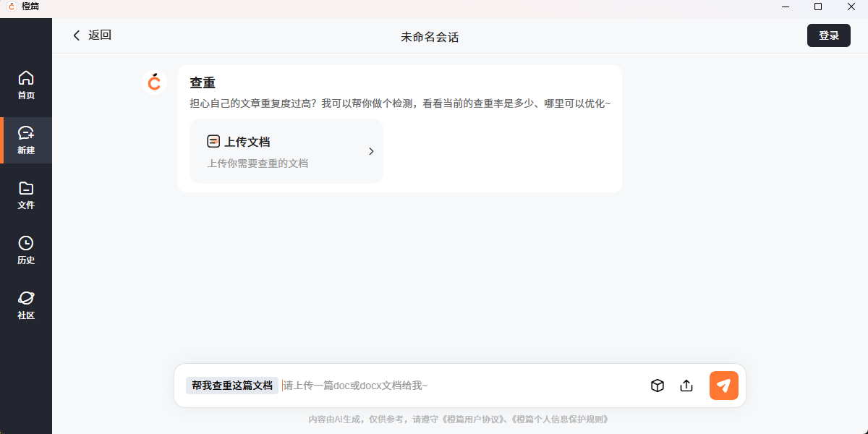868x434 pixels.
Task: Open the 《橙篇个人信息保护规则》 link
Action: [560, 419]
